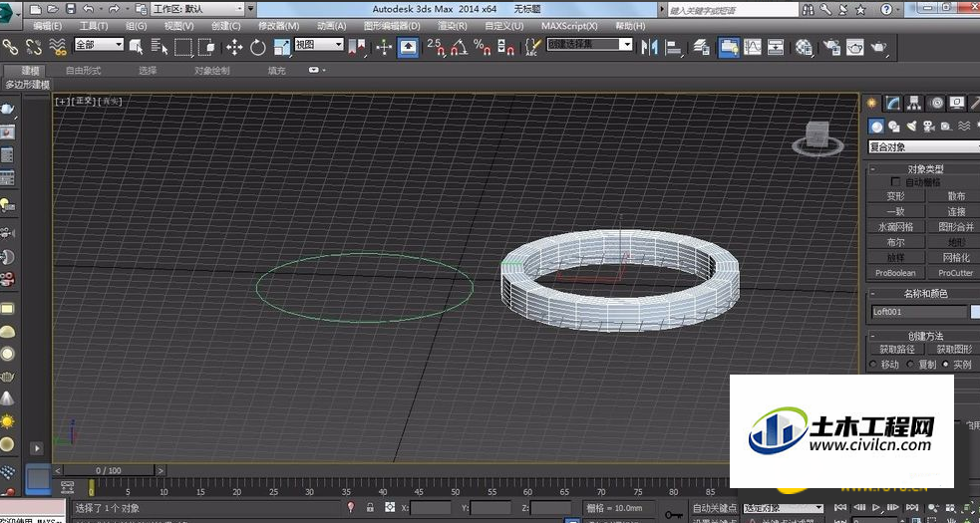Click Use Pivot Point Center icon
This screenshot has width=980, height=523.
point(356,47)
